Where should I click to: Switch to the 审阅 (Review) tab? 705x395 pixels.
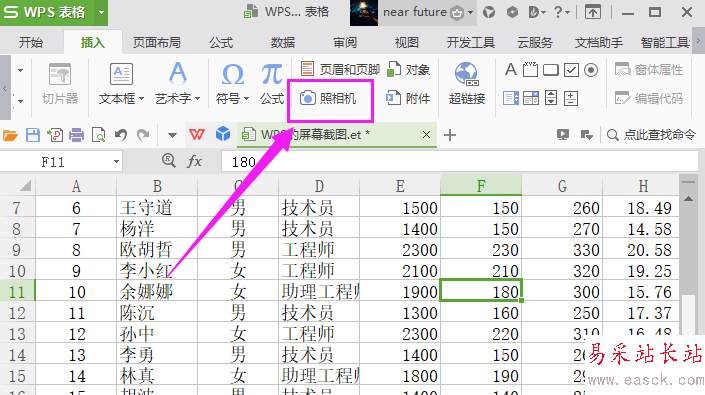345,42
